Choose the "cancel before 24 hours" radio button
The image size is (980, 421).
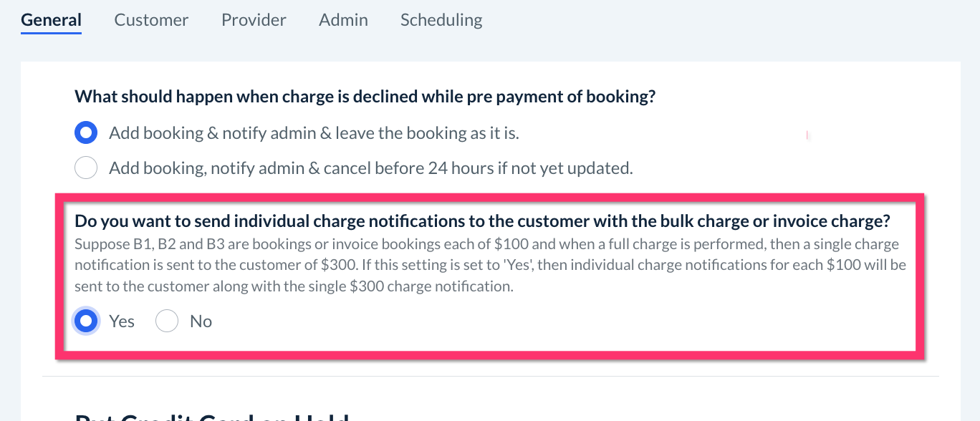click(86, 168)
